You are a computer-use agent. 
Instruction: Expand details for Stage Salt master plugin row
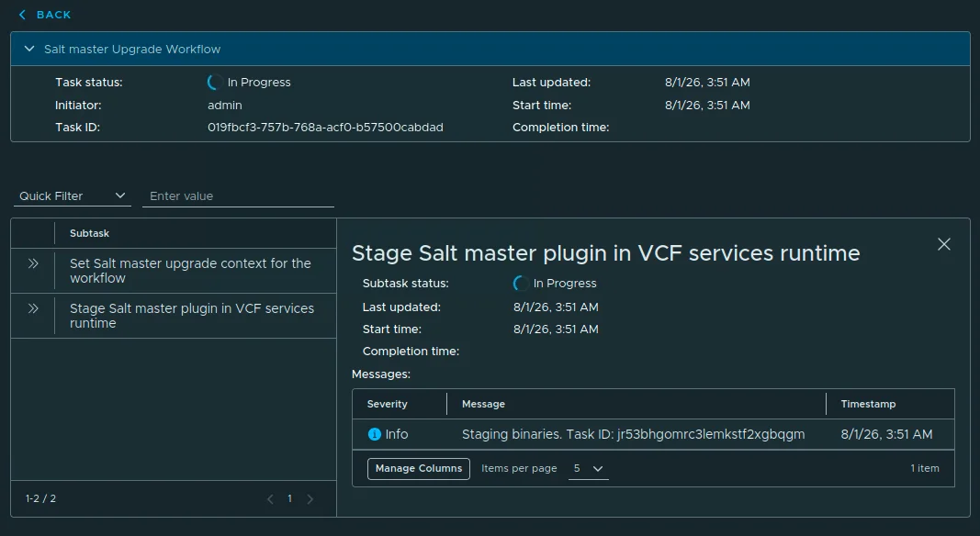click(33, 308)
